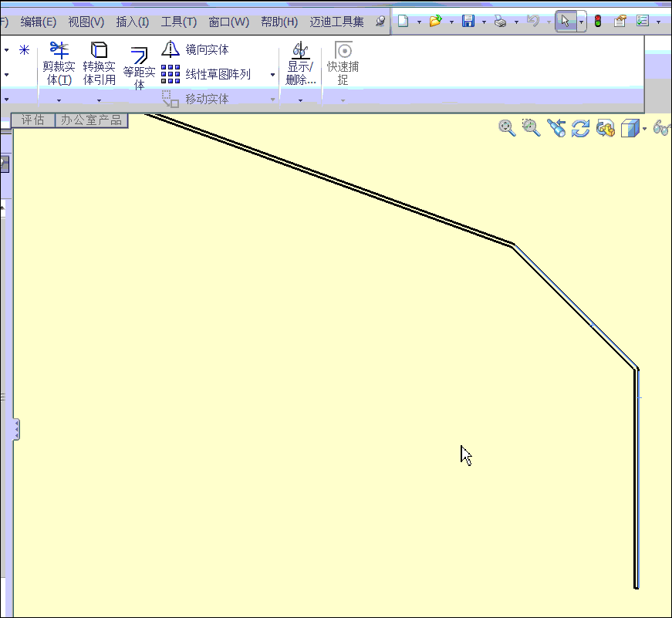The image size is (672, 618).
Task: Click the Previous View icon
Action: point(556,128)
